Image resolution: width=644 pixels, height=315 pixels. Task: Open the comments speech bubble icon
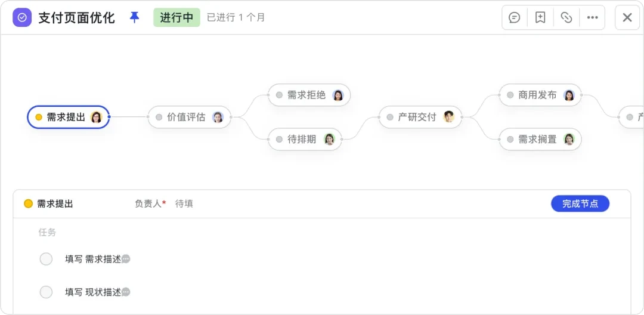[514, 18]
